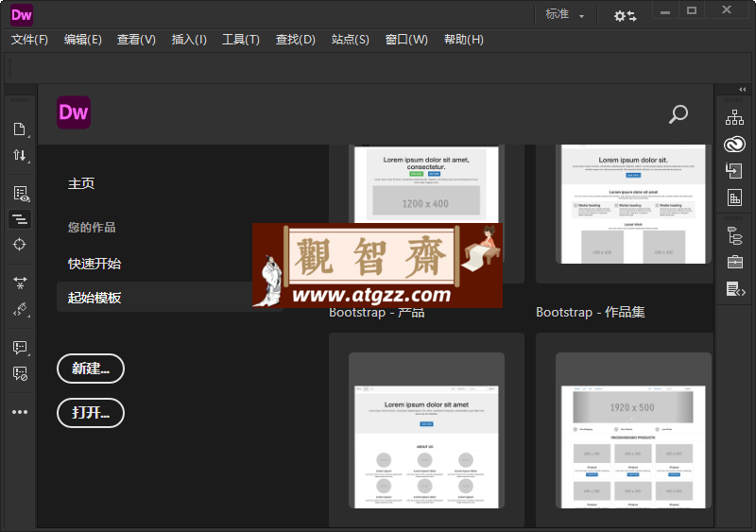Open the toolbar more options ellipsis
The image size is (756, 532).
click(20, 412)
